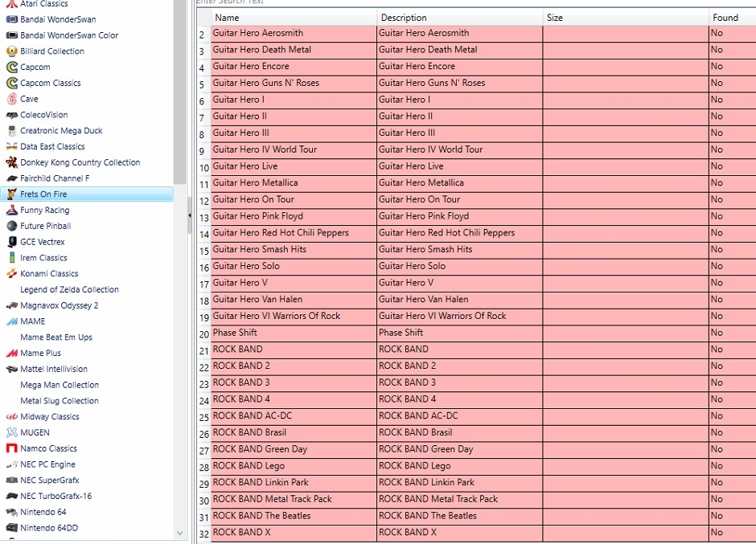Click the Capcom Classics logo icon
The image size is (756, 544).
click(x=11, y=83)
